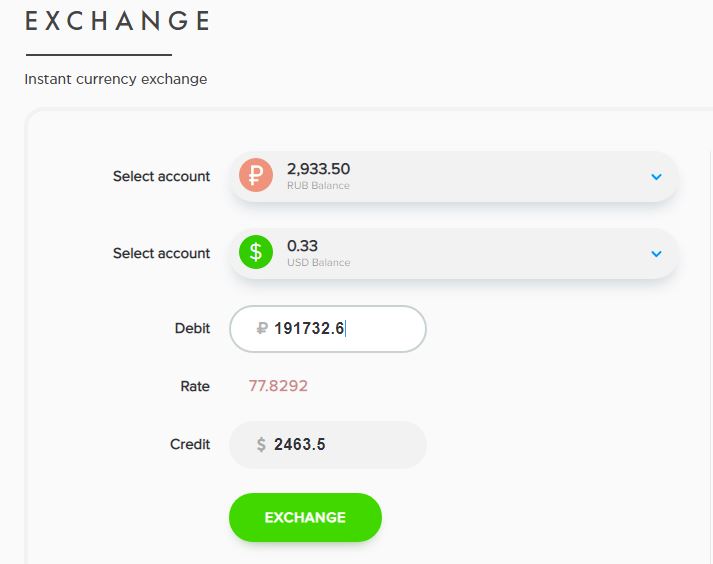Screen dimensions: 713x564
Task: Expand the USD account chevron arrow
Action: (x=656, y=254)
